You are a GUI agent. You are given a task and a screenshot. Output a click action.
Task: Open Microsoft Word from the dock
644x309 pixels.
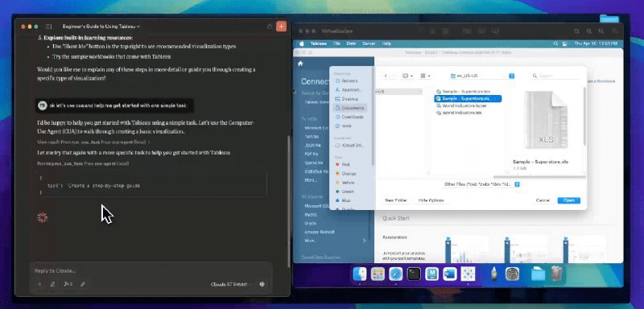pos(450,274)
